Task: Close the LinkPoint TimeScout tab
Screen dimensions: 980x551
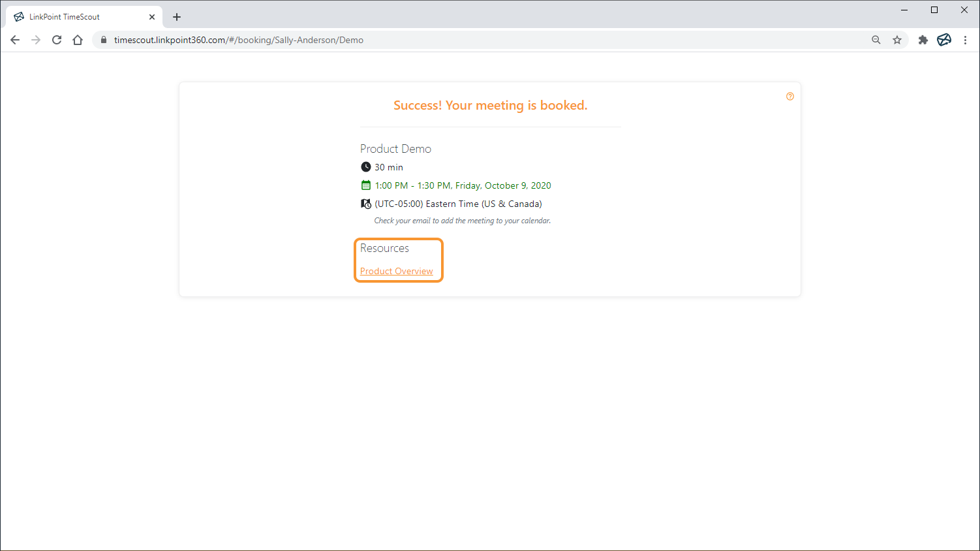Action: coord(152,17)
